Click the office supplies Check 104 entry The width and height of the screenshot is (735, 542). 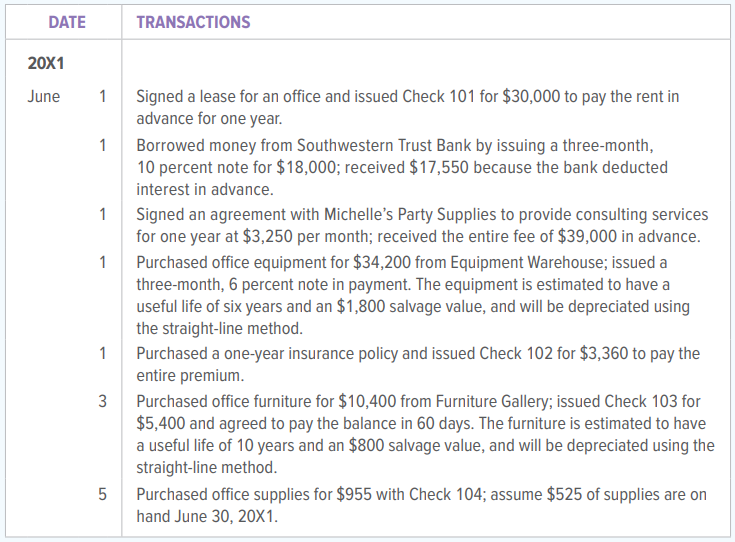(421, 505)
